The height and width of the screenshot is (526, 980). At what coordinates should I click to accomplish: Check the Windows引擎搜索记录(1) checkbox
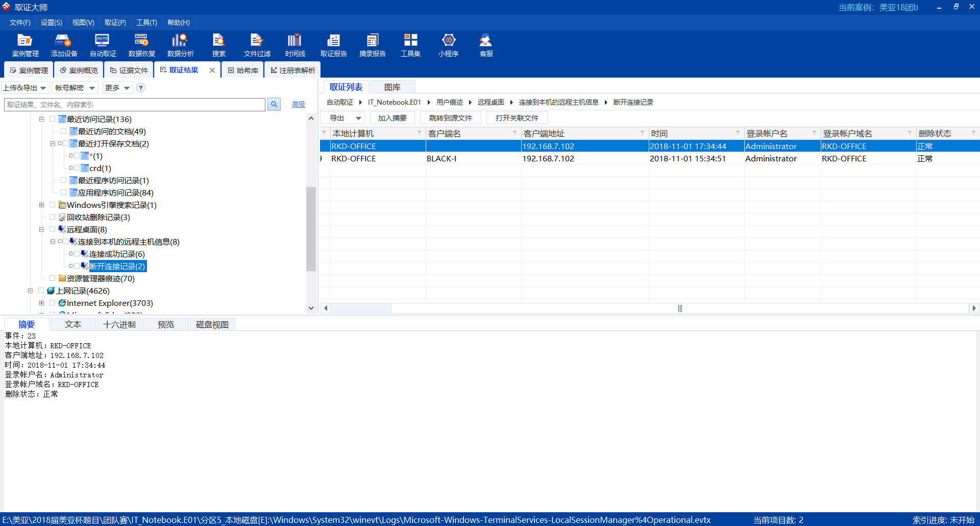[52, 205]
